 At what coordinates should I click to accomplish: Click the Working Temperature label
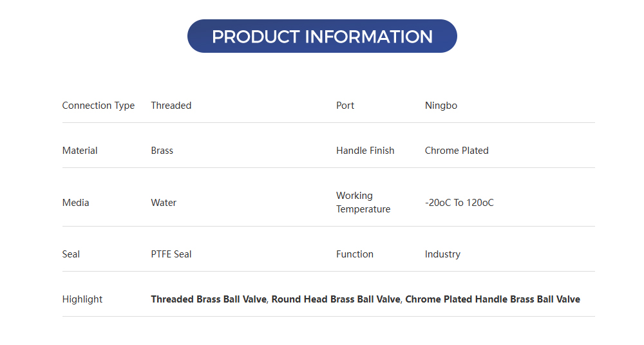click(363, 202)
